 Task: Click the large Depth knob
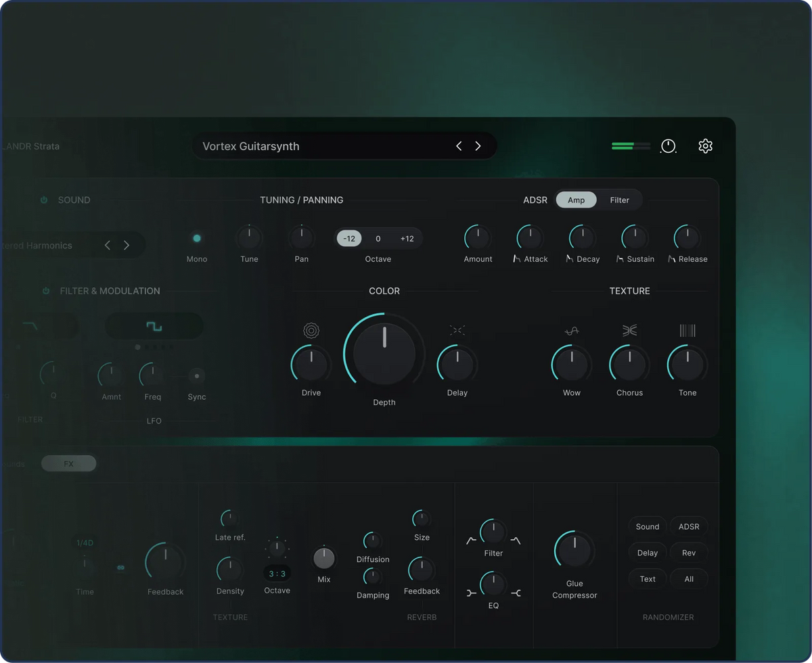click(384, 353)
